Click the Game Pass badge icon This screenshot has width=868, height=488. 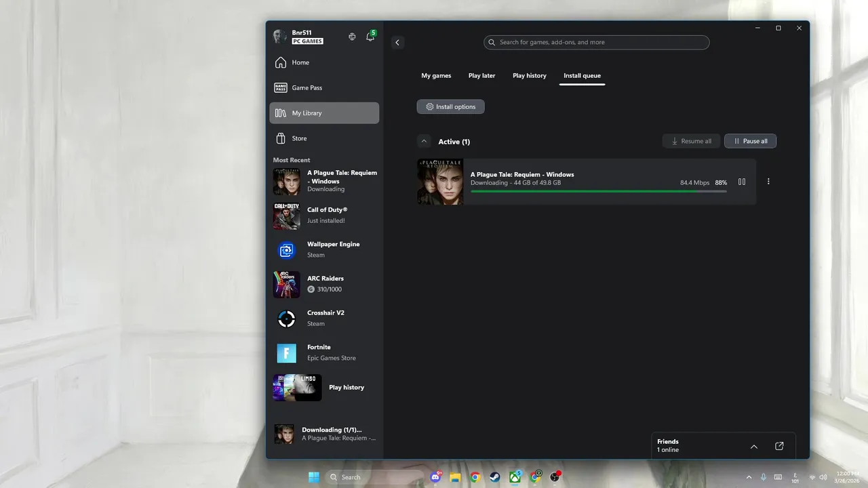point(281,87)
